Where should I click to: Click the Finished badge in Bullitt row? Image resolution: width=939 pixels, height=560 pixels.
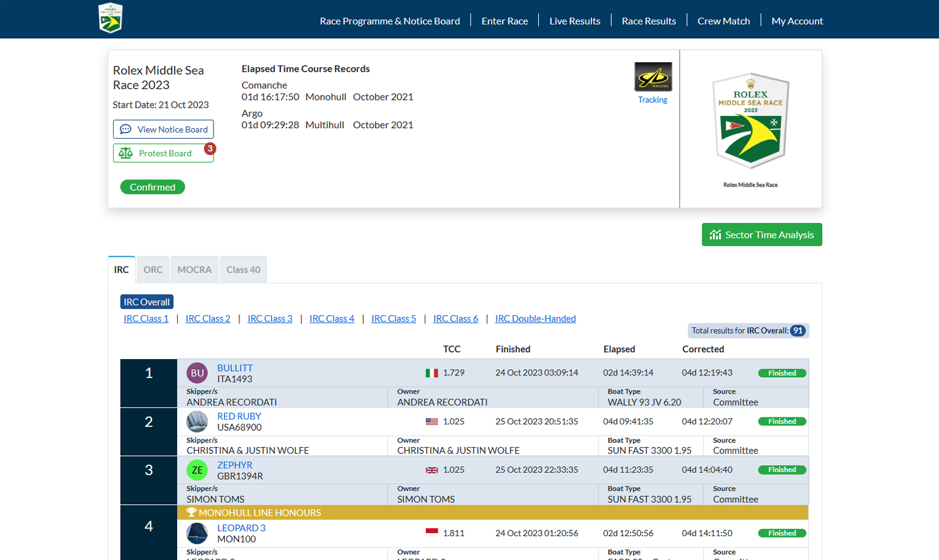pyautogui.click(x=782, y=373)
